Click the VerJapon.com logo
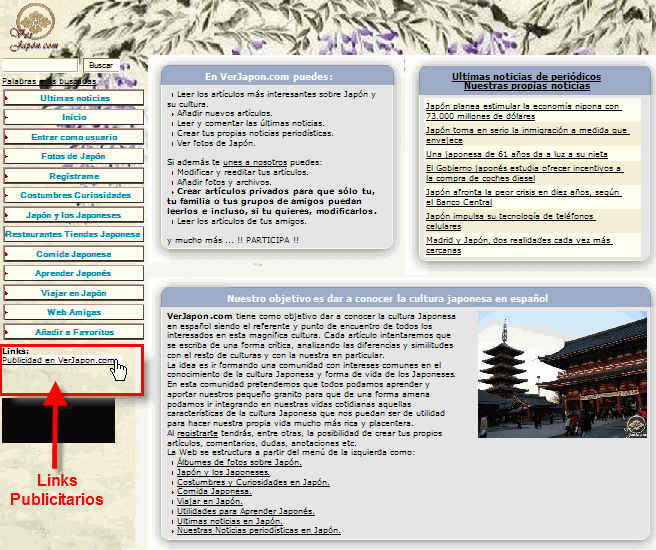This screenshot has width=656, height=550. click(x=34, y=28)
